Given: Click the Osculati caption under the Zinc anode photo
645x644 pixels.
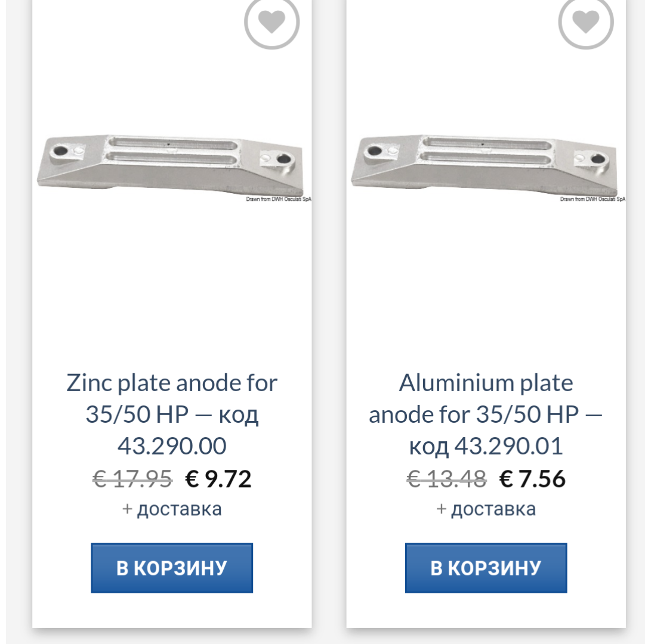Looking at the screenshot, I should pos(279,199).
